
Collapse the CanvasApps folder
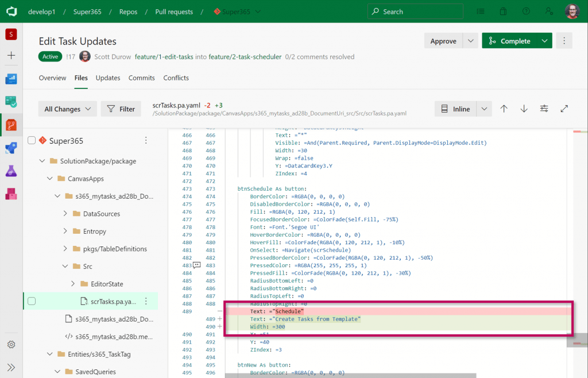click(x=49, y=179)
